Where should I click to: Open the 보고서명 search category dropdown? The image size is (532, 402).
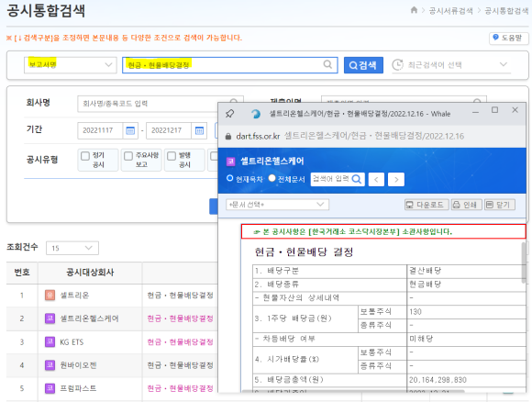coord(71,65)
